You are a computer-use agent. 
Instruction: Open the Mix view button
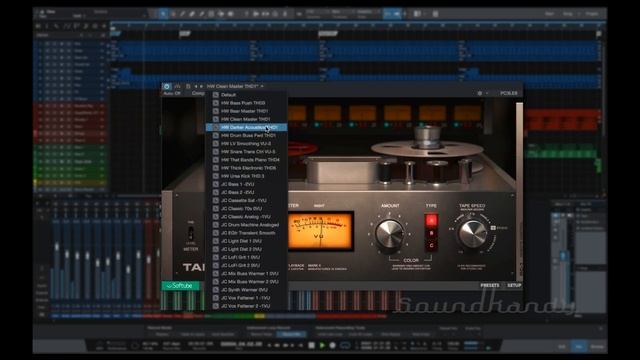pos(579,347)
